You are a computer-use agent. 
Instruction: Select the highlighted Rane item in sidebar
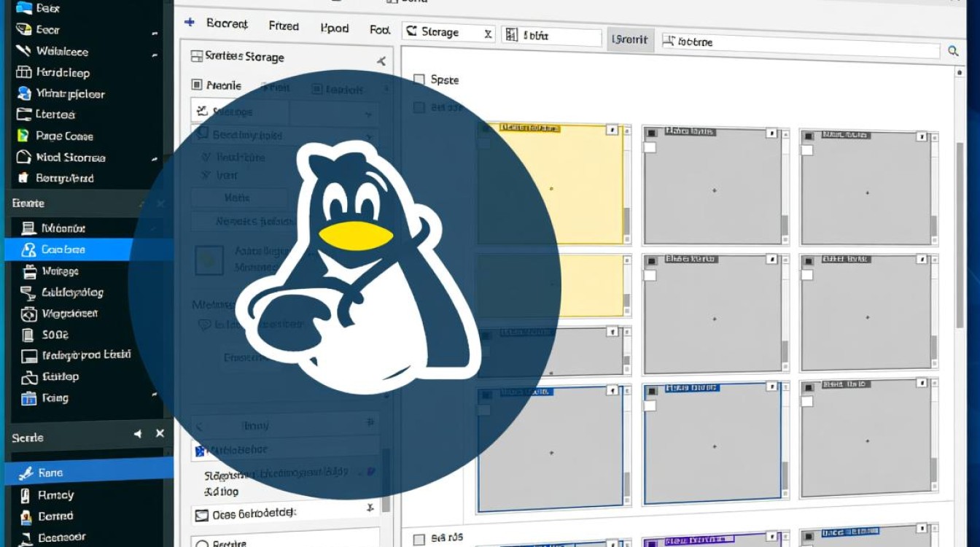click(x=50, y=473)
